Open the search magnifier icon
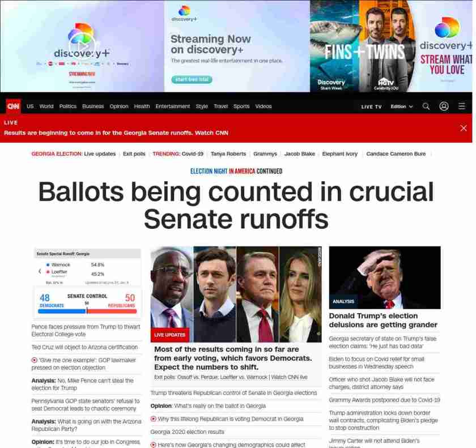 tap(426, 106)
